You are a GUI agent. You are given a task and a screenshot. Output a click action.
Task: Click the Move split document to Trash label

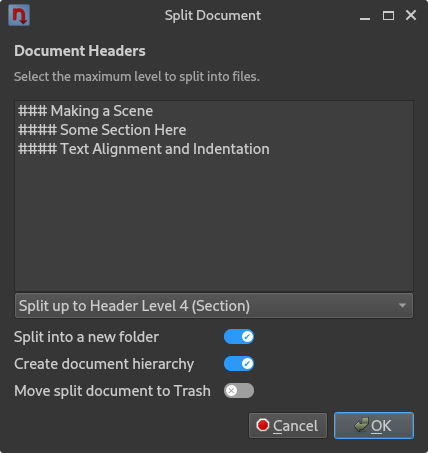[x=112, y=391]
